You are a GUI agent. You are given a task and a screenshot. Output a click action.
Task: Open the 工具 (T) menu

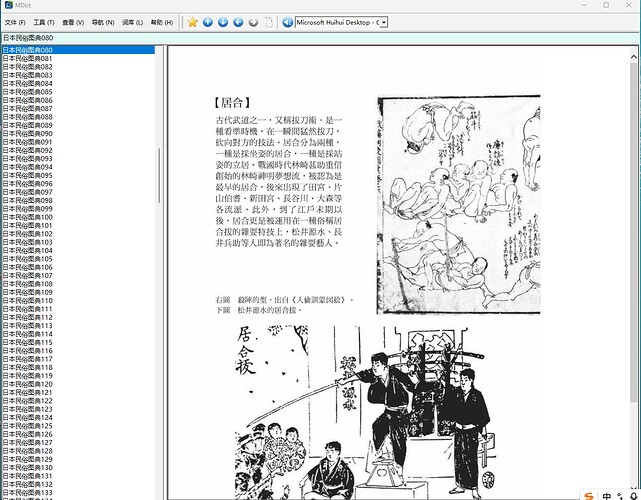(44, 22)
